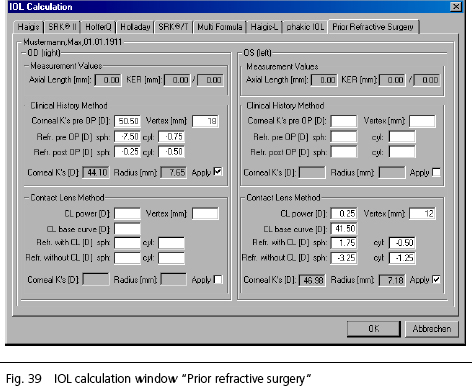
Task: Select the Multi Formula tab
Action: point(220,27)
